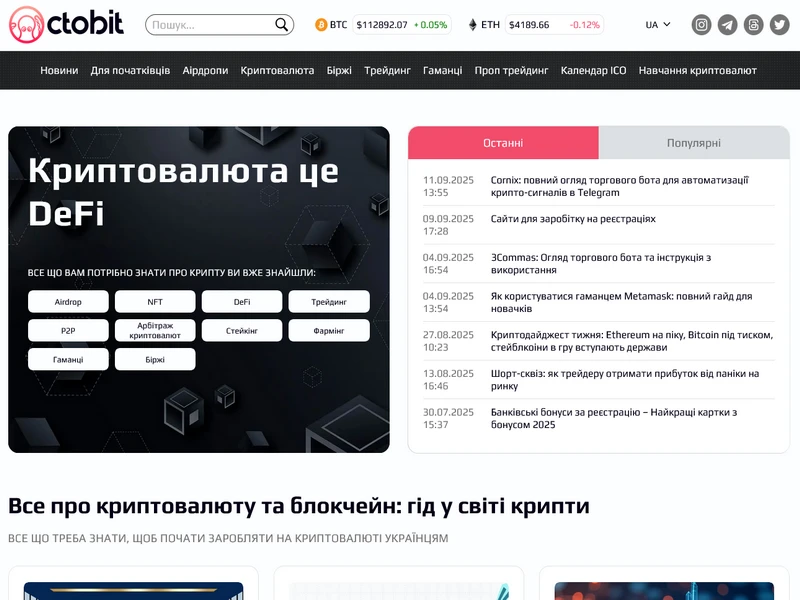Open the Криптовалюта menu item
Viewport: 800px width, 600px height.
coord(277,70)
